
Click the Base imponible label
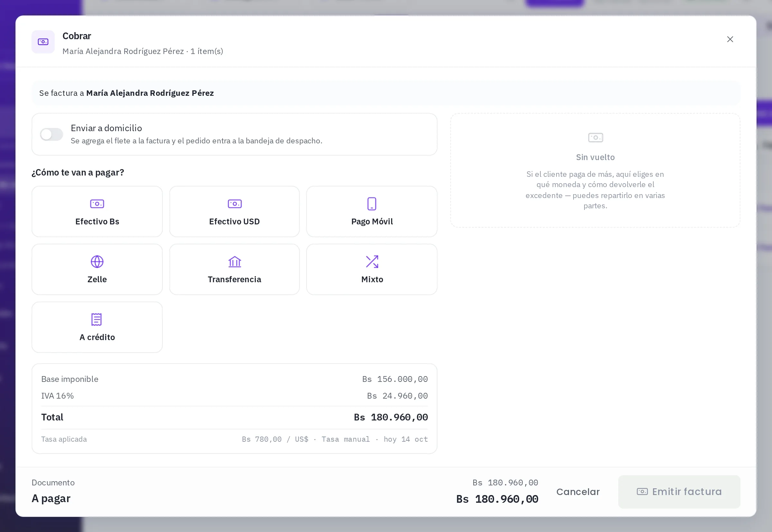(70, 379)
